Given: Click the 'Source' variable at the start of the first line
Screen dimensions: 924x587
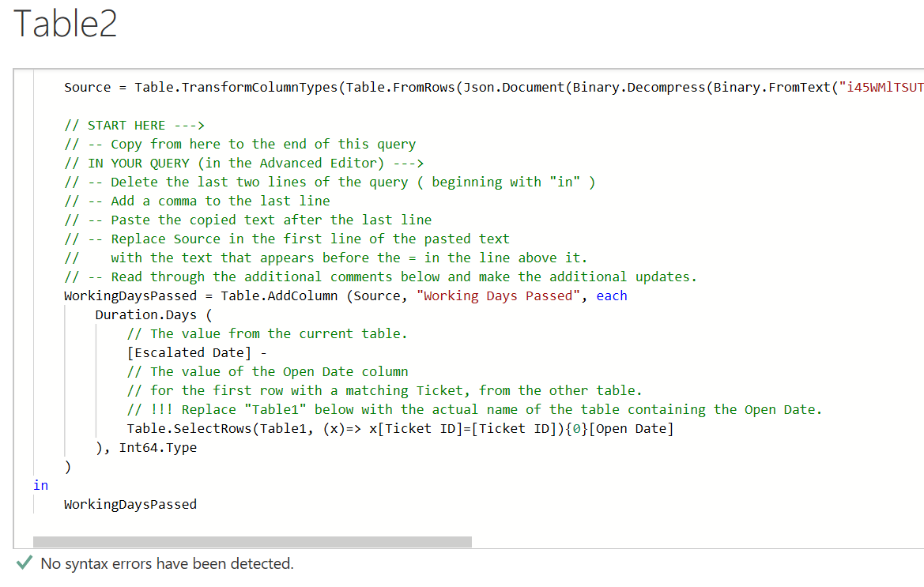Looking at the screenshot, I should click(x=87, y=87).
